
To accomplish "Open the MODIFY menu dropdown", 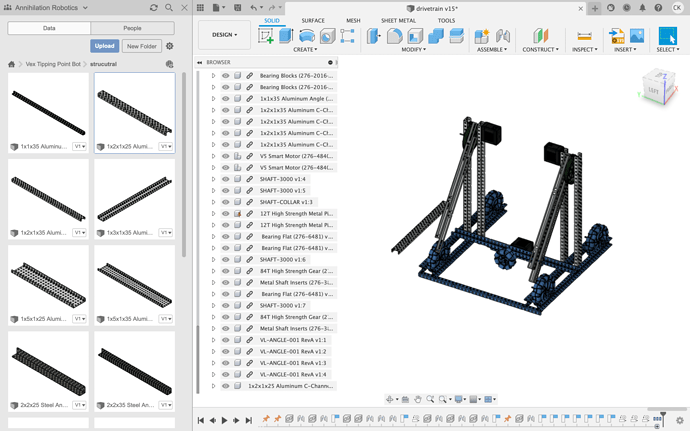I will [x=414, y=50].
